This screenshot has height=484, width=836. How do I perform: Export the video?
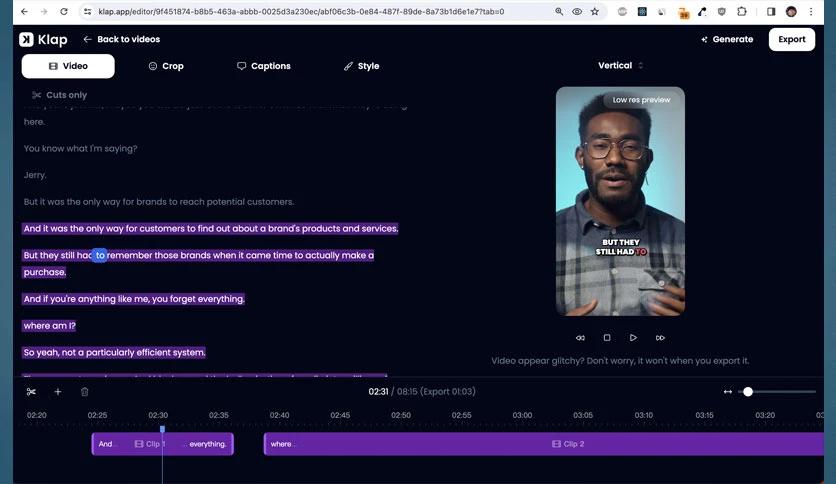[x=791, y=39]
